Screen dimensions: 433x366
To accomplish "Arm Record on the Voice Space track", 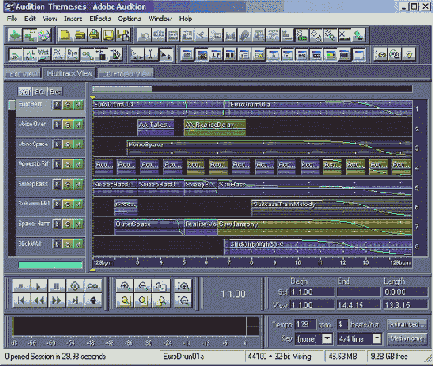I will [x=57, y=145].
